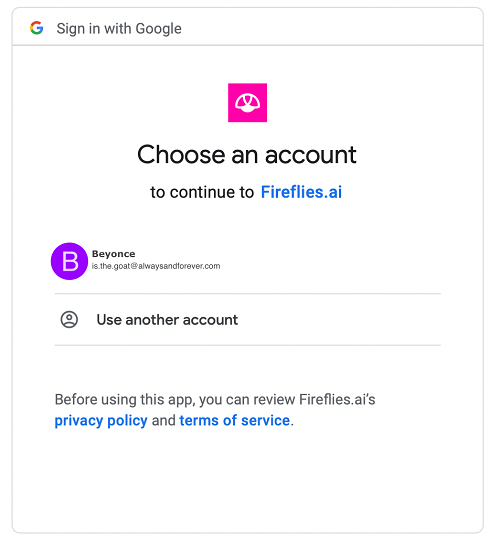Select the purple B avatar
The height and width of the screenshot is (544, 500).
(x=69, y=261)
